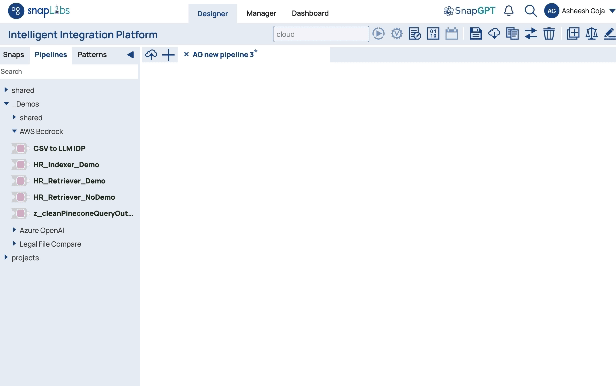616x386 pixels.
Task: Open the HR_Indexer_Demo pipeline
Action: [x=66, y=165]
